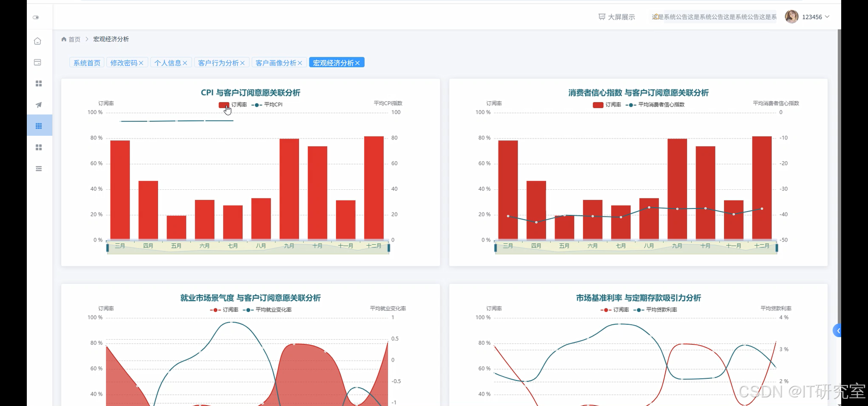868x406 pixels.
Task: Click the 就业市场景气度 chart title
Action: 250,298
